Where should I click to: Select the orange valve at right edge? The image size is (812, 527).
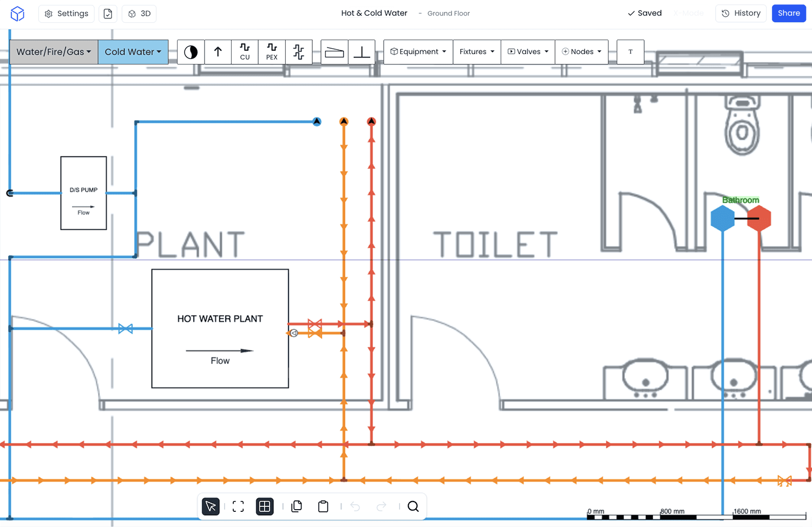(784, 480)
